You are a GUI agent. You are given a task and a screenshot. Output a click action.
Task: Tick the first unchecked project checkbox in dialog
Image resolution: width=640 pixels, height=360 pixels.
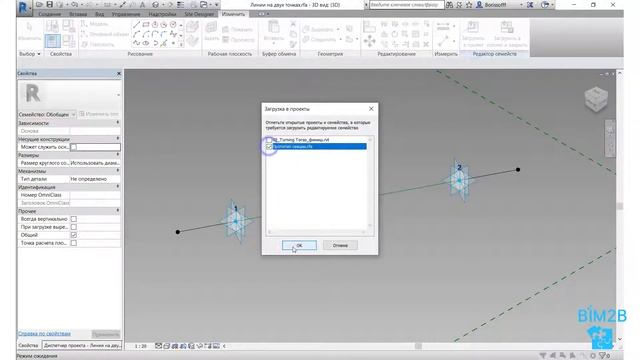click(269, 140)
